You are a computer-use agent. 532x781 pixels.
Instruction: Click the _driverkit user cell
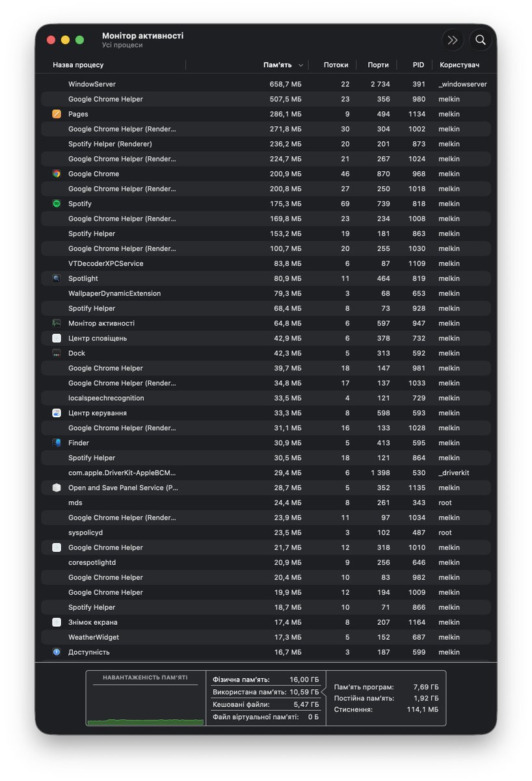click(x=454, y=473)
